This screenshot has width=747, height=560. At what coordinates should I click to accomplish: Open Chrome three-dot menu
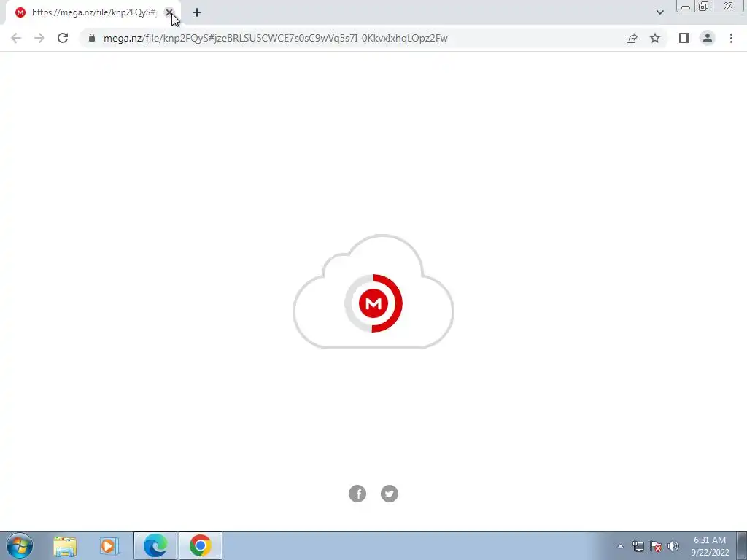pyautogui.click(x=731, y=38)
